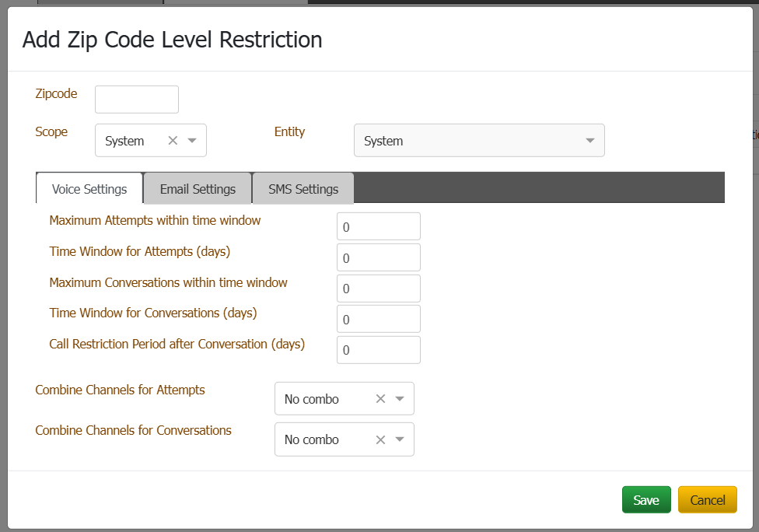The image size is (759, 532).
Task: Click the Zipcode label
Action: 56,93
